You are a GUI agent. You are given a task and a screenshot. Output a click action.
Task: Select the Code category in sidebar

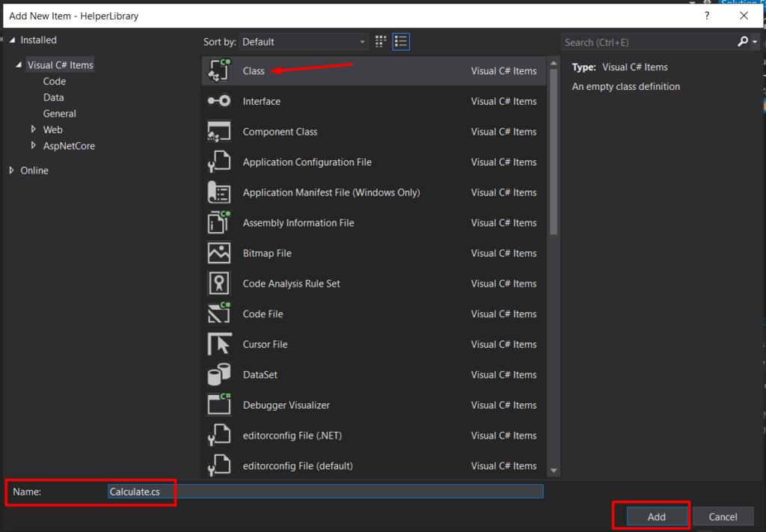[55, 81]
